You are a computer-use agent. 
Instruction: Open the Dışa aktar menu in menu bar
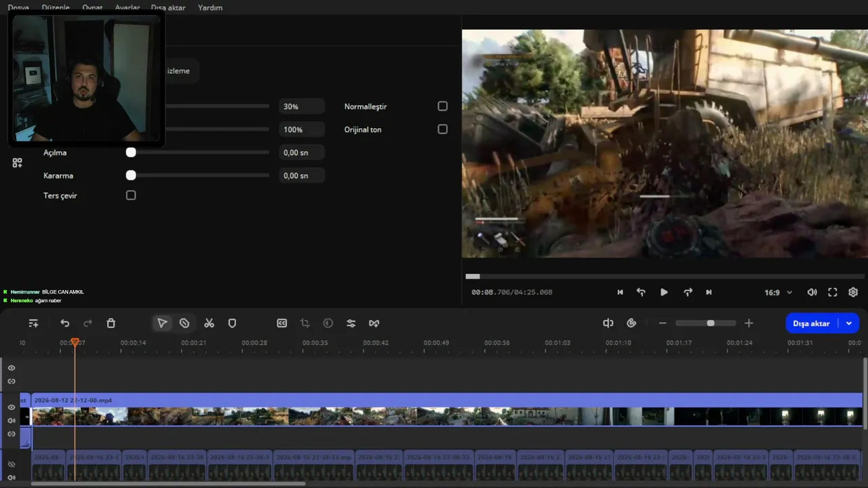(x=169, y=7)
